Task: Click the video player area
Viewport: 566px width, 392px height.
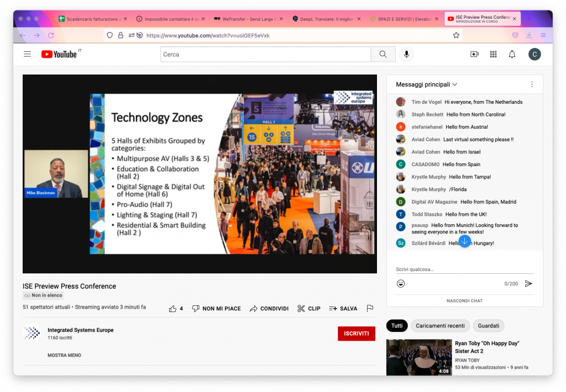Action: [x=200, y=174]
